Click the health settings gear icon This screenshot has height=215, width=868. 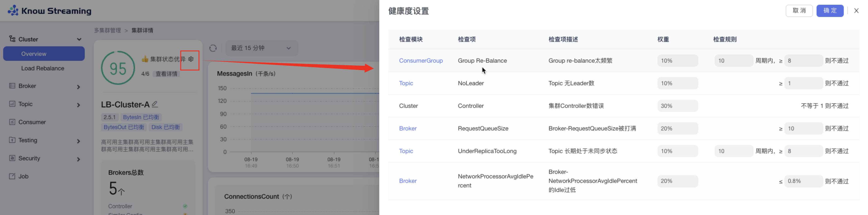pos(191,59)
